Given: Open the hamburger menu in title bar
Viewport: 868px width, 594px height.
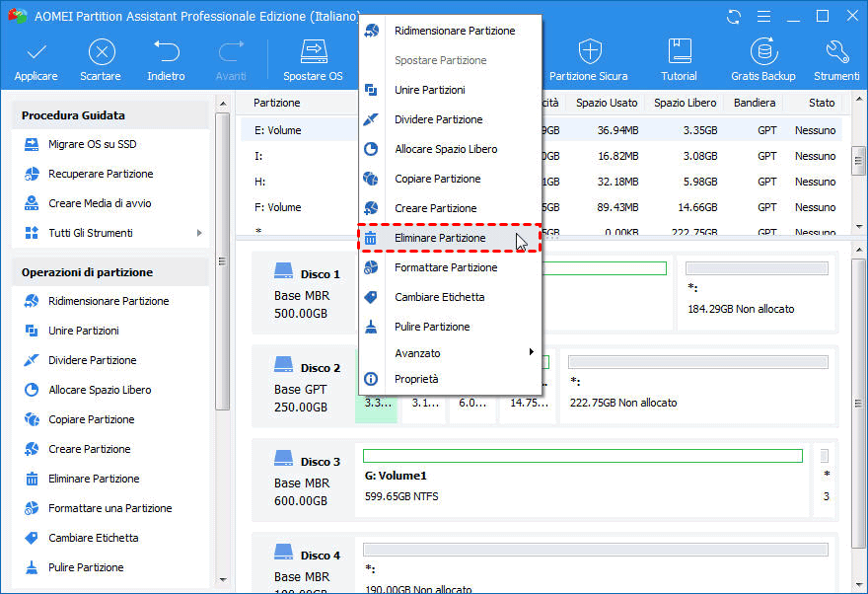Looking at the screenshot, I should click(x=763, y=17).
